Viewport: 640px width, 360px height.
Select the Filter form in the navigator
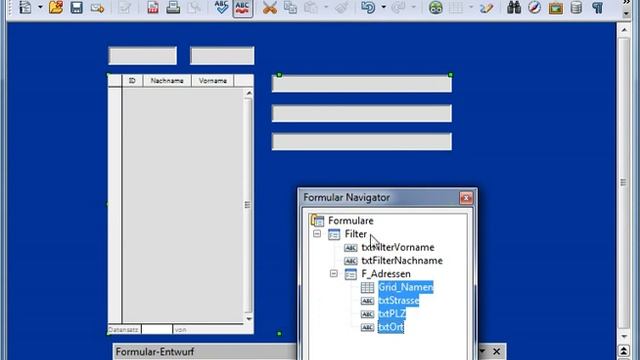click(x=356, y=234)
